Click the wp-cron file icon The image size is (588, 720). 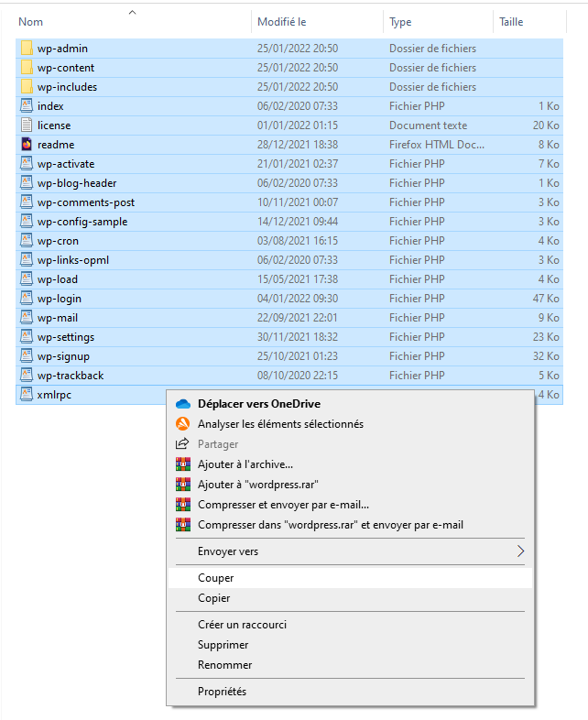(x=27, y=241)
